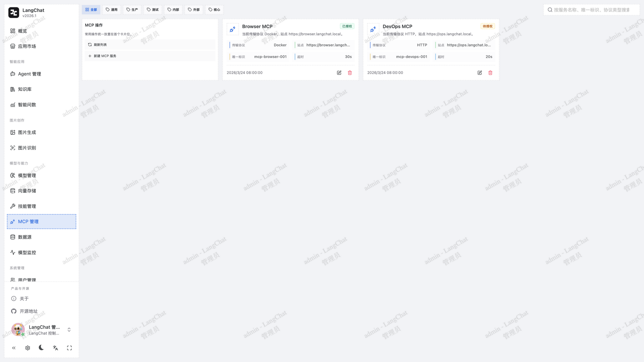Open 图片生成 image generation
The height and width of the screenshot is (362, 644).
42,132
